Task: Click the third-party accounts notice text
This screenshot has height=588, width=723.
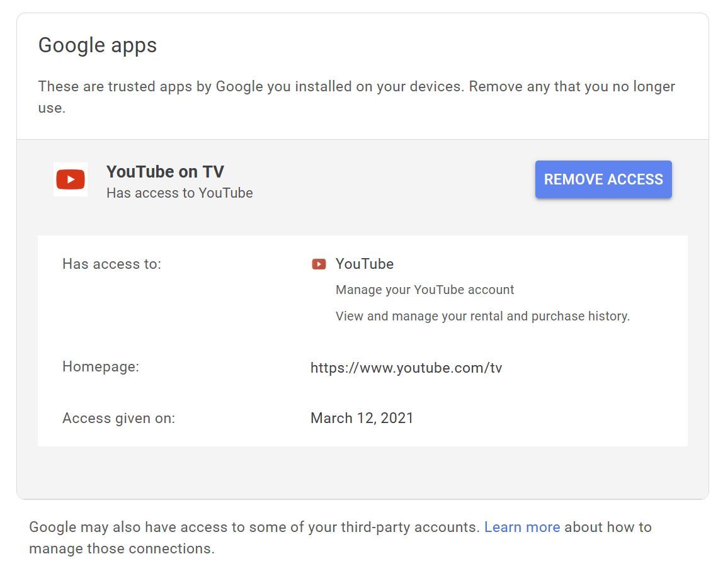Action: (254, 527)
